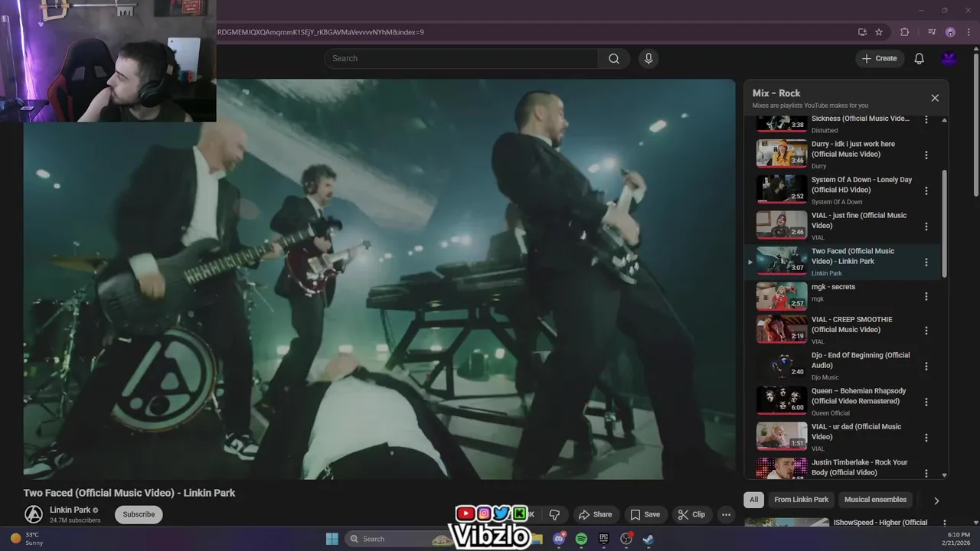Image resolution: width=980 pixels, height=551 pixels.
Task: Select the Musical ensembles chip
Action: point(875,500)
